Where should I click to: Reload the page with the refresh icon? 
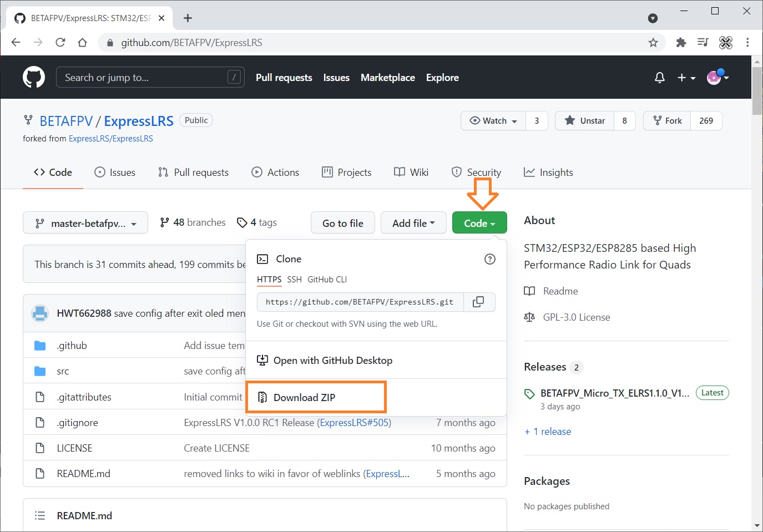60,43
